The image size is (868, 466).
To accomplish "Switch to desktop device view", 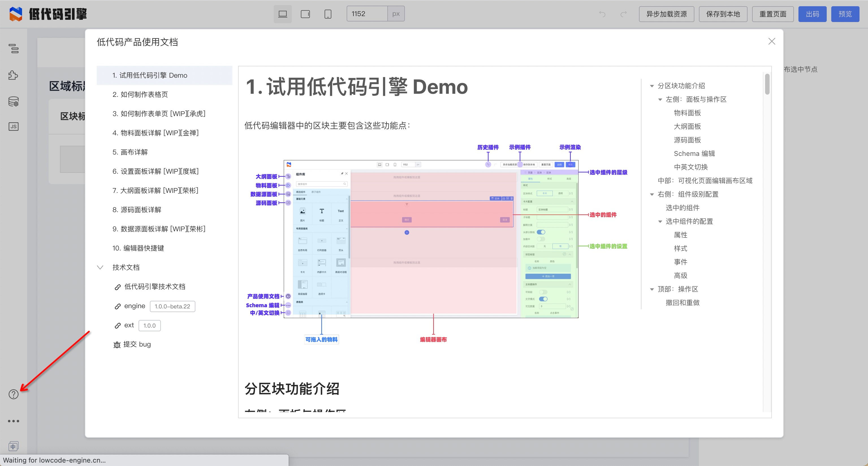I will point(282,14).
